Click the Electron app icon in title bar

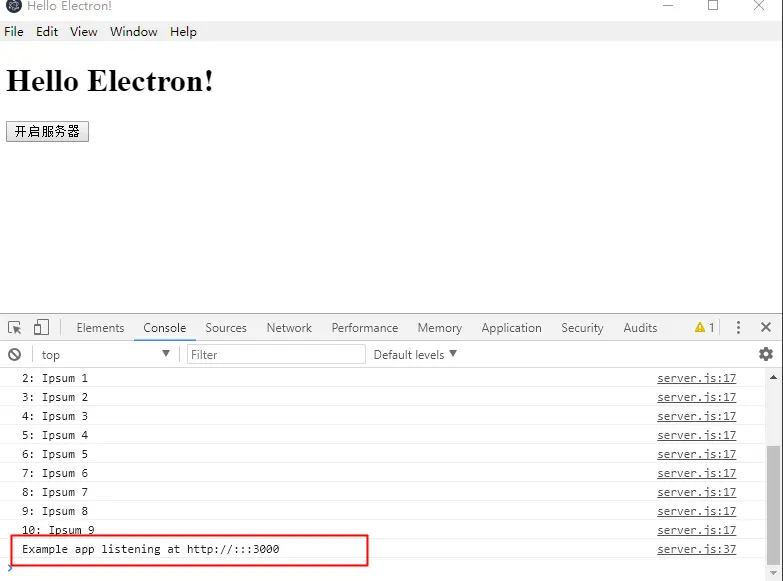click(x=14, y=6)
